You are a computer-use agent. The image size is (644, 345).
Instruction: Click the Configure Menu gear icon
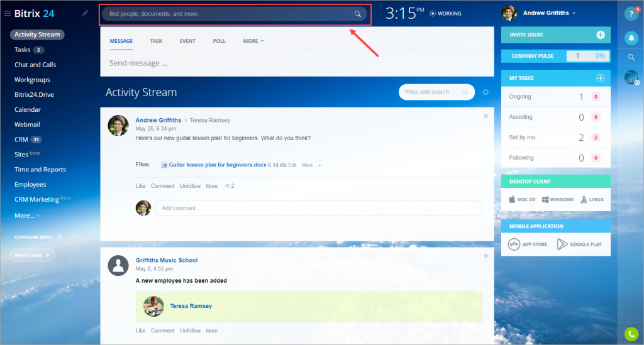[x=60, y=237]
